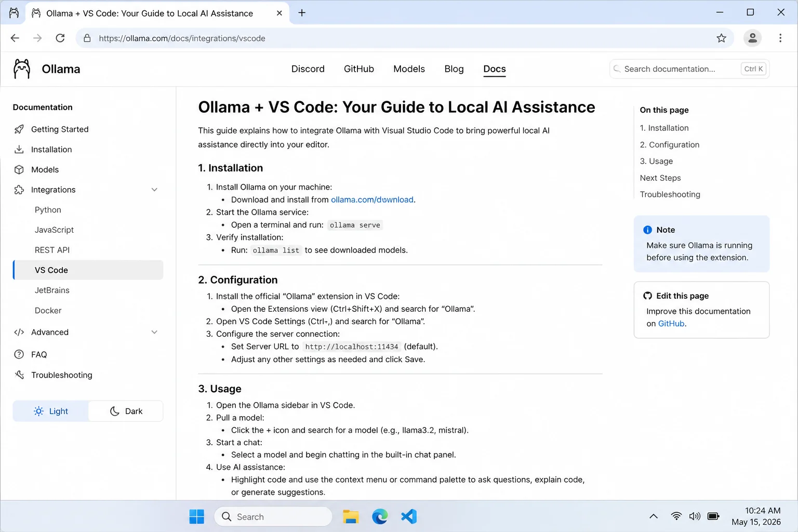
Task: Focus the Search documentation field
Action: coord(689,69)
